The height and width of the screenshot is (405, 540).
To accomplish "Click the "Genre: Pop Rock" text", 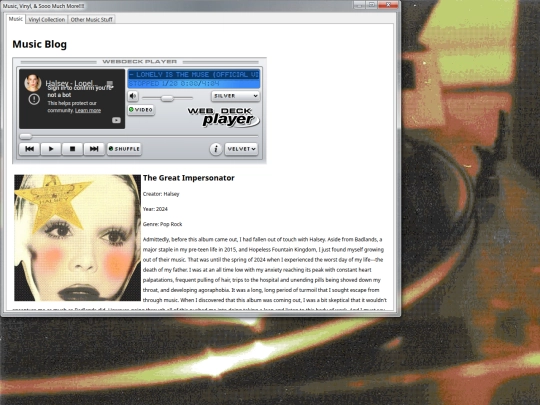I will tap(163, 224).
